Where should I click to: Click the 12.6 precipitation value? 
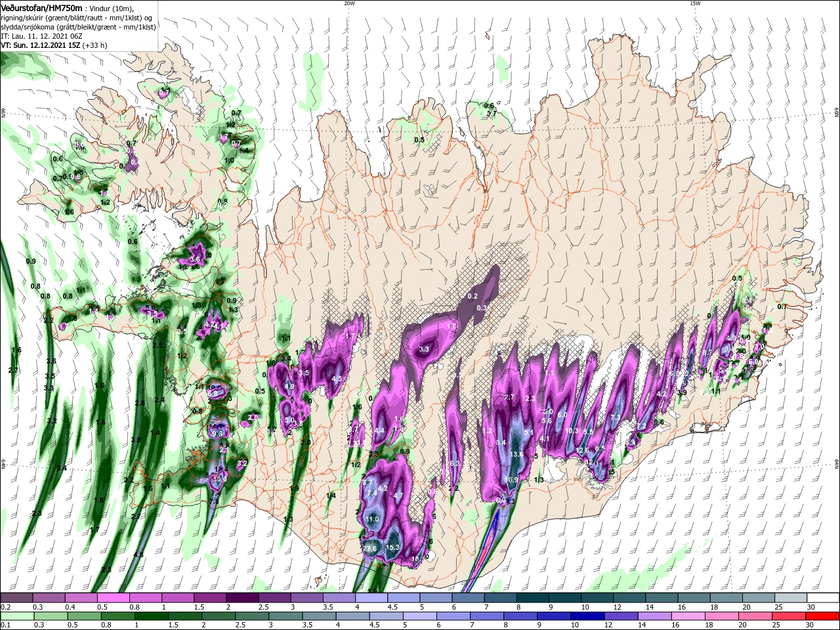click(582, 450)
